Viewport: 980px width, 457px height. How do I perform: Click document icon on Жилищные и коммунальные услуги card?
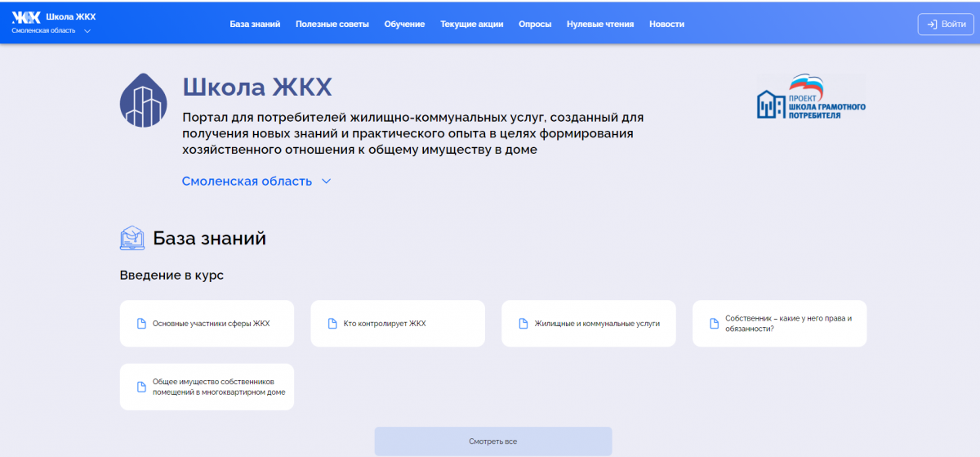[x=523, y=324]
